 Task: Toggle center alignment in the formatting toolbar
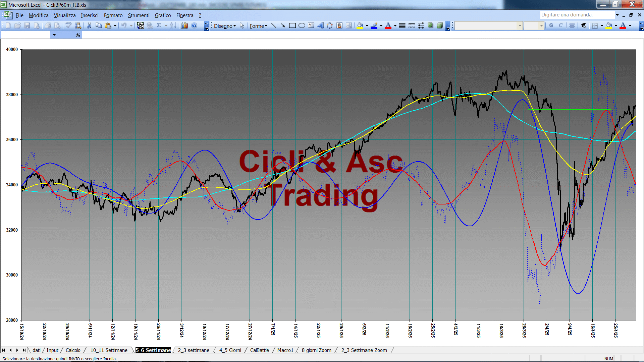572,25
